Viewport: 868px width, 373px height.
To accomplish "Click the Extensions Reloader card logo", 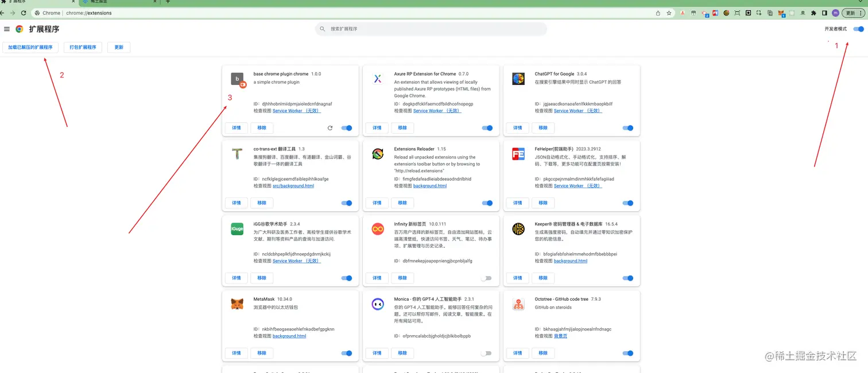I will tap(378, 154).
